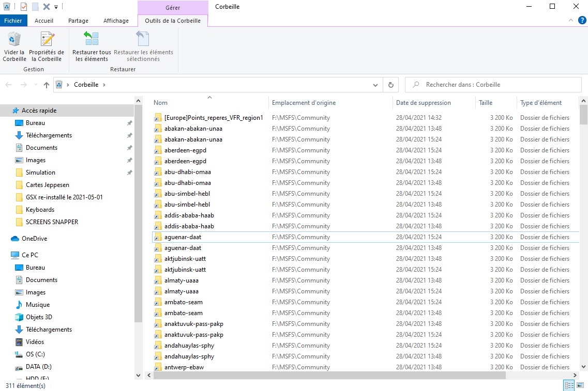Open Propriétés de la Corbeille

tap(47, 47)
